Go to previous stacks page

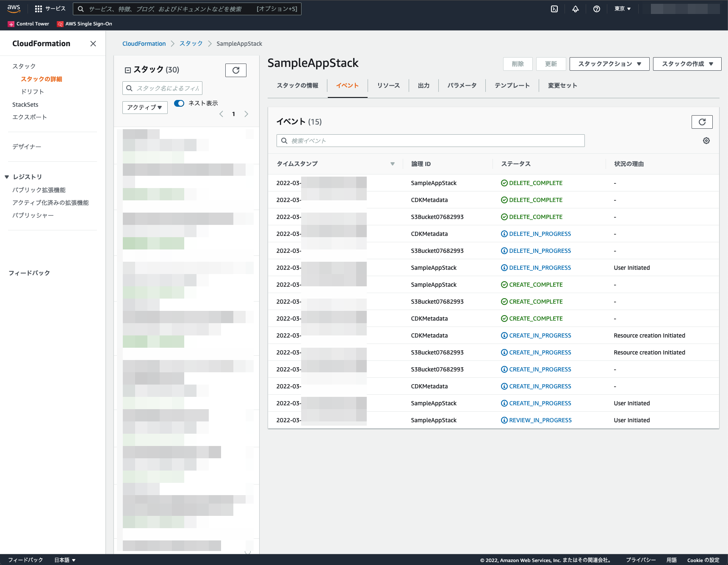click(x=221, y=114)
